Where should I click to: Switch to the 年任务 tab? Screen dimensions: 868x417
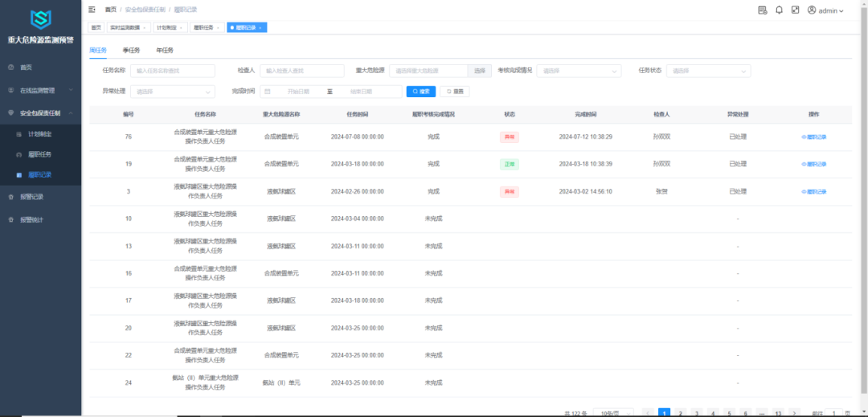(164, 51)
